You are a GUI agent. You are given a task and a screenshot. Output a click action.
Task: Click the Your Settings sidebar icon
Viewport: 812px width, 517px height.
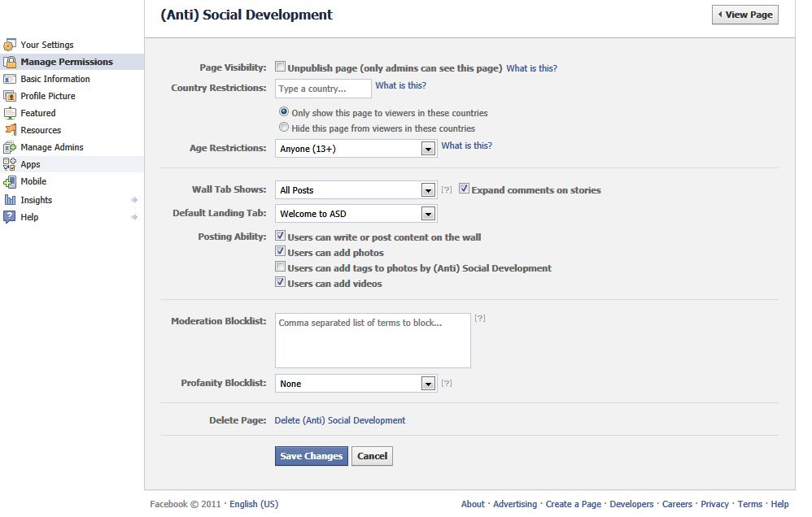pyautogui.click(x=10, y=45)
